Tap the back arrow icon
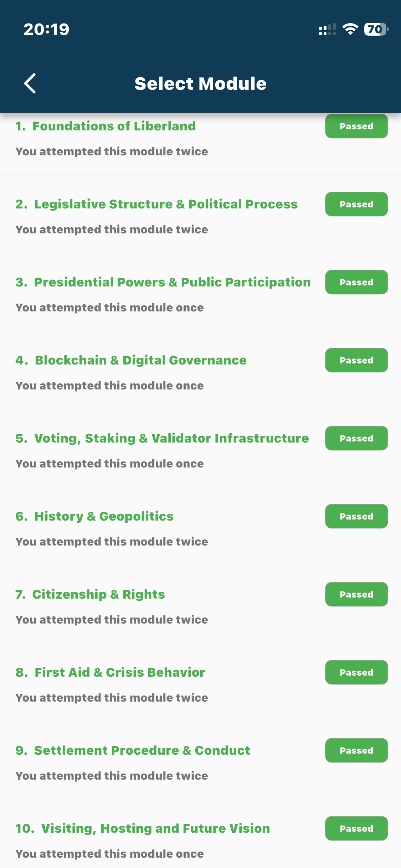Viewport: 401px width, 868px height. (x=30, y=84)
